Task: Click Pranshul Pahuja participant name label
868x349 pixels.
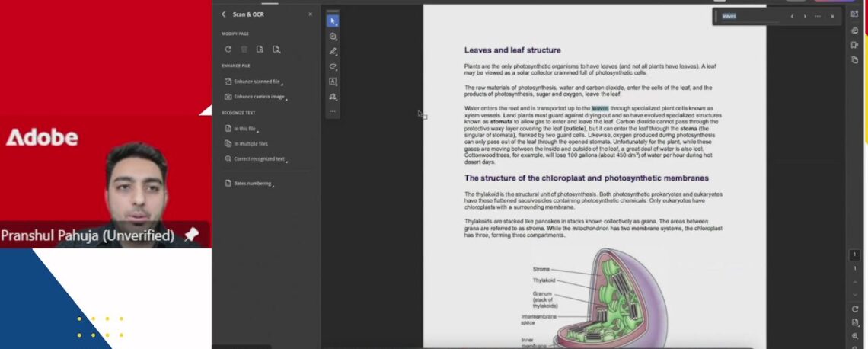Action: coord(88,235)
